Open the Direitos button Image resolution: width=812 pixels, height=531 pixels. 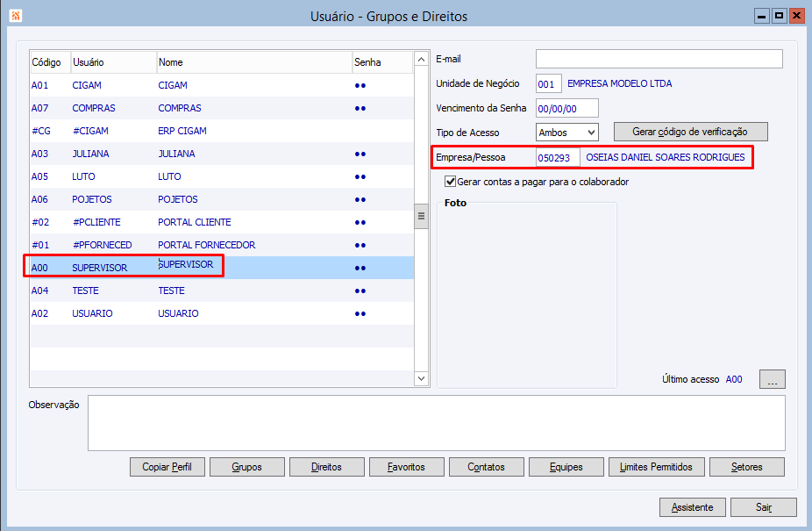[327, 467]
